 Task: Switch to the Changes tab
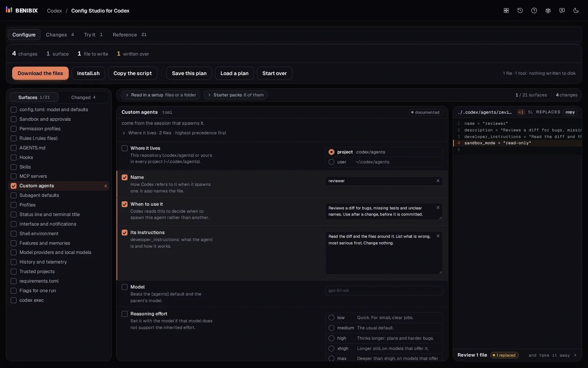tap(60, 35)
